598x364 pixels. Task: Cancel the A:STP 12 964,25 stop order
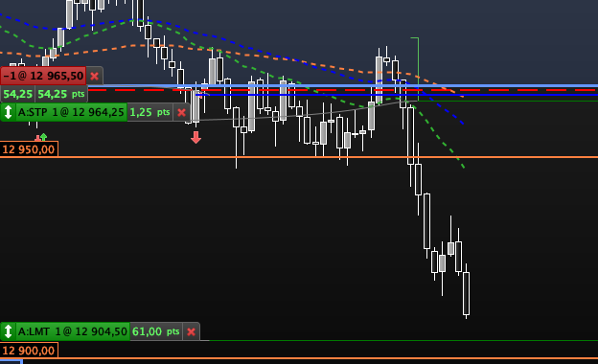pyautogui.click(x=182, y=112)
